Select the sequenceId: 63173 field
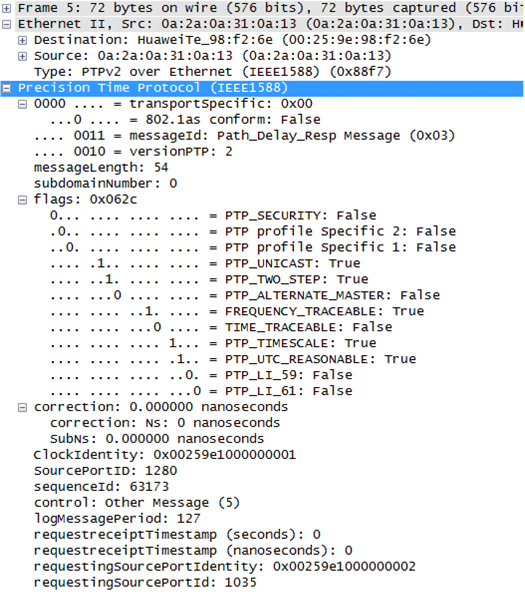 [101, 487]
